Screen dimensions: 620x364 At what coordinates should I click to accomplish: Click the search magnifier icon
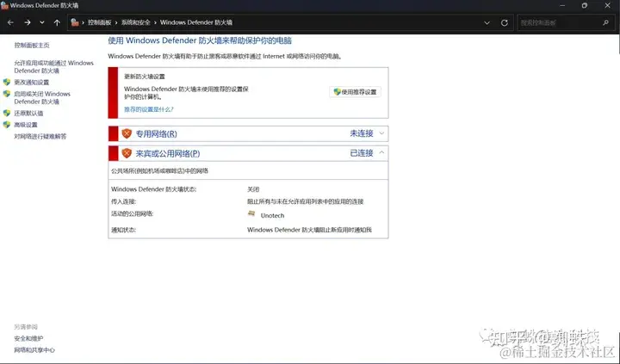pos(605,23)
